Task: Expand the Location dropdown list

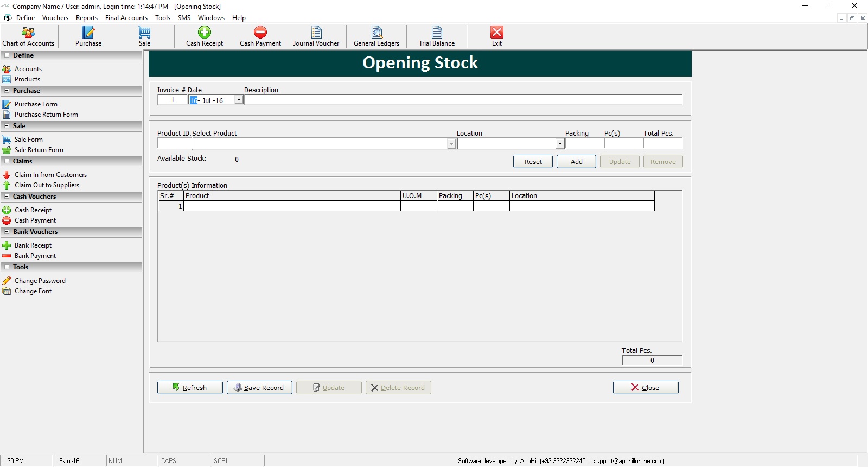Action: point(560,144)
